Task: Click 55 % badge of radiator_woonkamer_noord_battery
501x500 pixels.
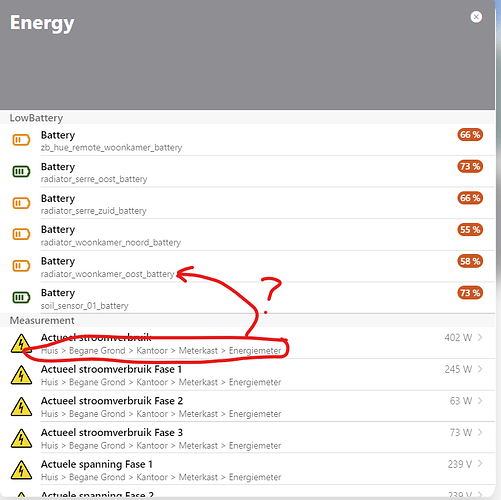Action: (x=470, y=229)
